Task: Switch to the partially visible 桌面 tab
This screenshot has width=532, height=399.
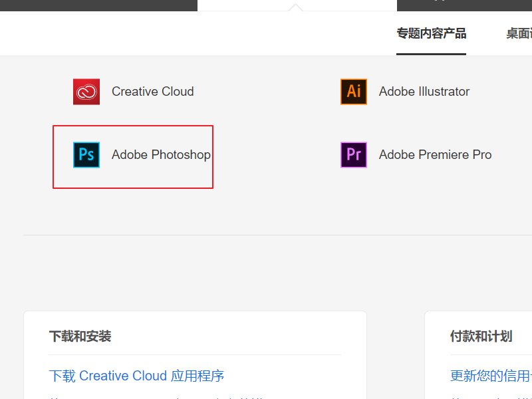Action: pos(519,33)
